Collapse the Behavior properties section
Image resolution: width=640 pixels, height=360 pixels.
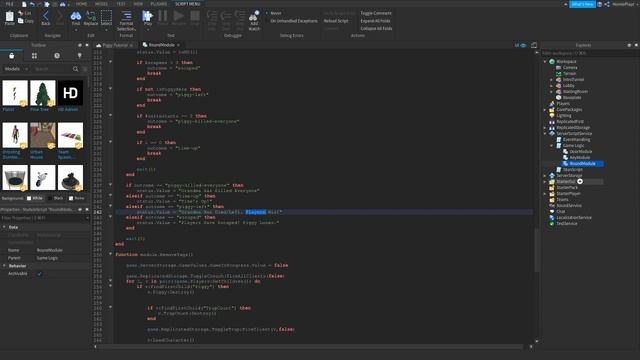coord(4,266)
